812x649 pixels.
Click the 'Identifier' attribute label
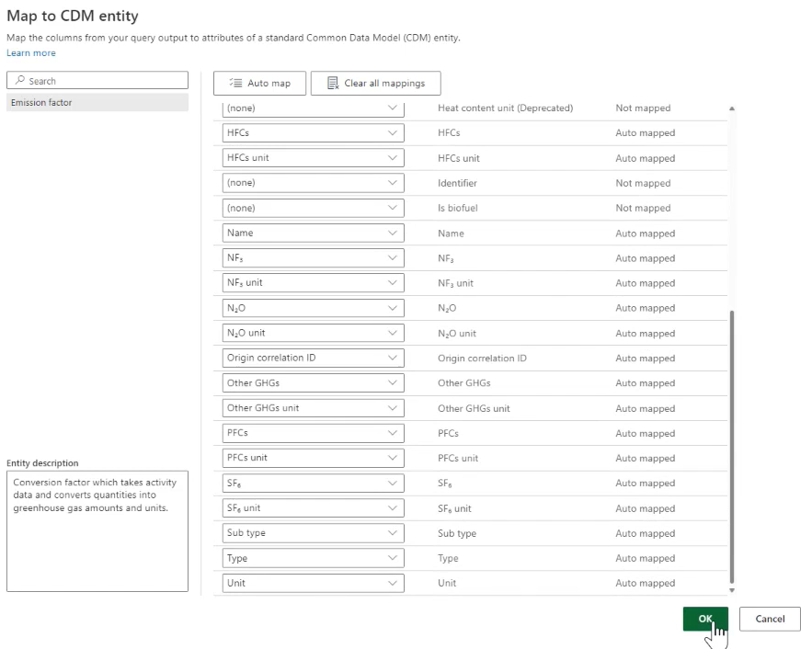point(457,183)
